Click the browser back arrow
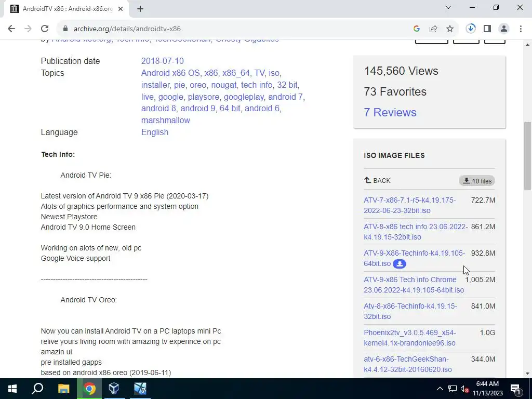 click(x=11, y=29)
